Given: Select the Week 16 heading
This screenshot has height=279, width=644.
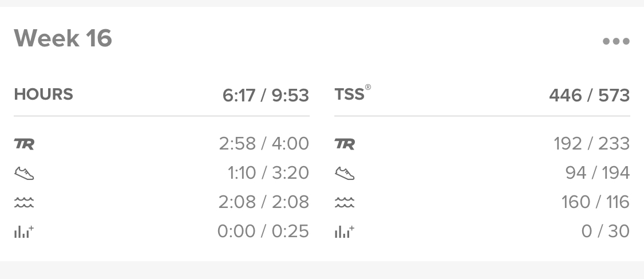Looking at the screenshot, I should point(63,38).
